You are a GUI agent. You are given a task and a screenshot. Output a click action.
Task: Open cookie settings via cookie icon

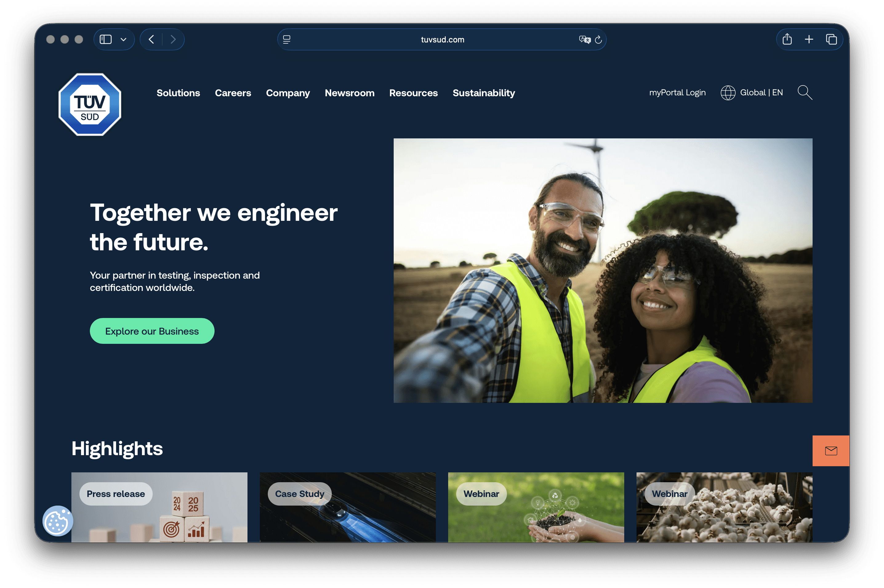pyautogui.click(x=58, y=521)
